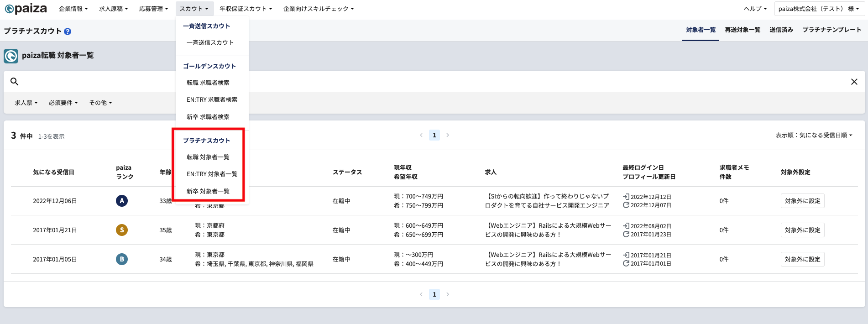Screen dimensions: 868x324
Task: Click the rank S badge
Action: click(122, 230)
